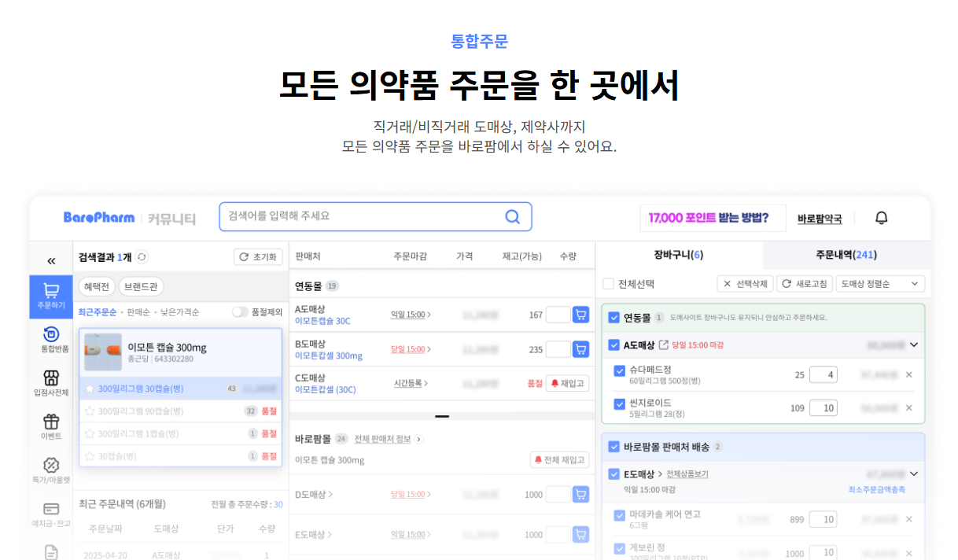Toggle the 품절제외 switch

pos(240,312)
